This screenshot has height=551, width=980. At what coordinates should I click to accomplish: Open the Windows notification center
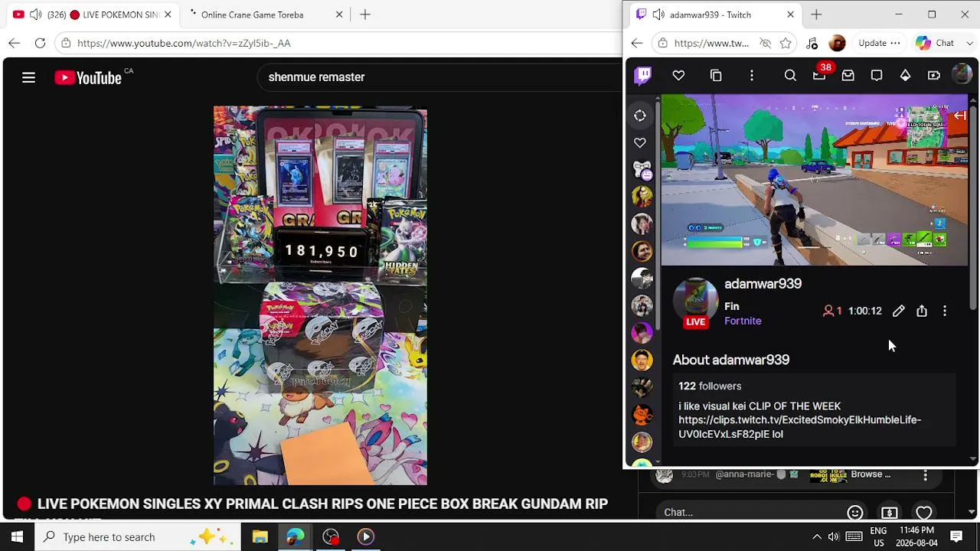point(956,536)
